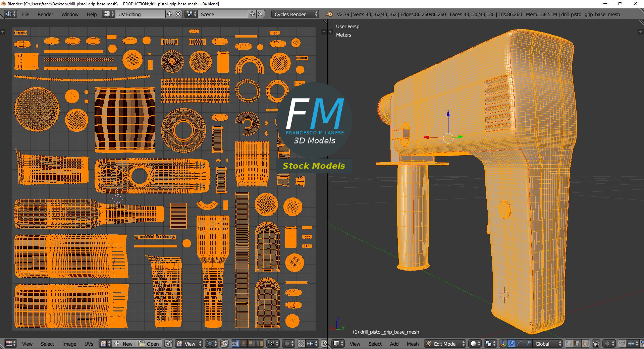This screenshot has height=349, width=644.
Task: Click the UV island select mode icon
Action: (260, 344)
